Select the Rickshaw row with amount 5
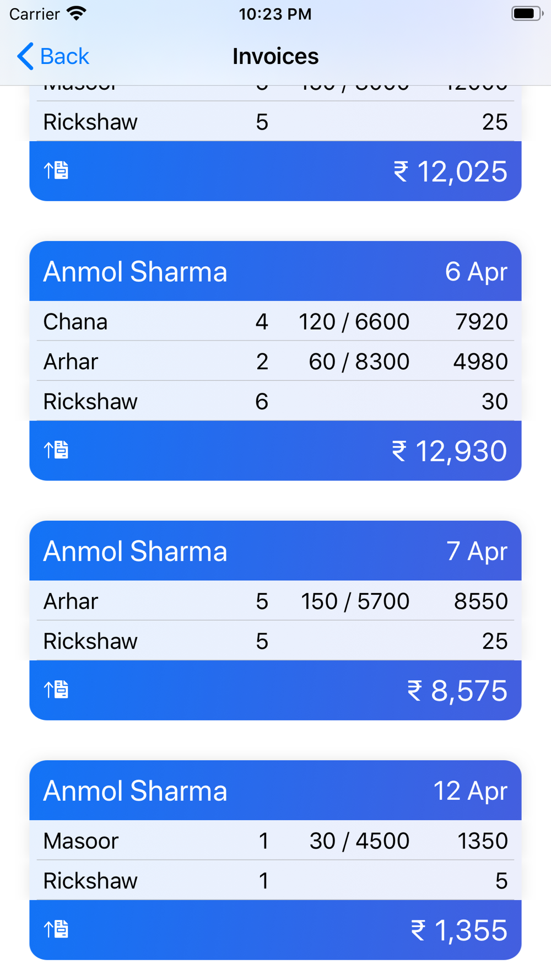The width and height of the screenshot is (551, 980). pos(275,880)
